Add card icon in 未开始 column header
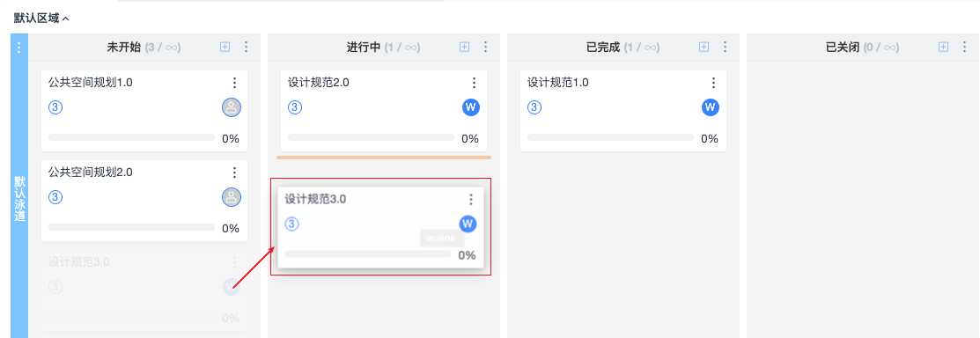This screenshot has width=980, height=338. 225,47
